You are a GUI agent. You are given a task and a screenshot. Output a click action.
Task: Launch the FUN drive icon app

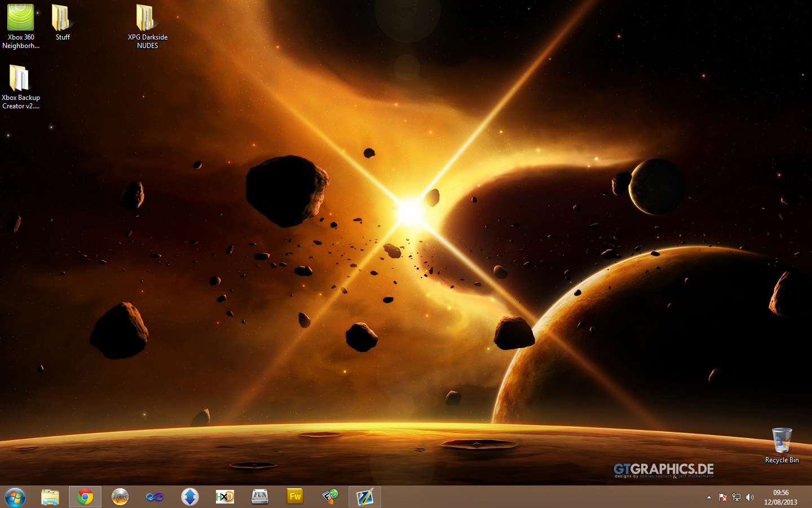click(x=260, y=497)
